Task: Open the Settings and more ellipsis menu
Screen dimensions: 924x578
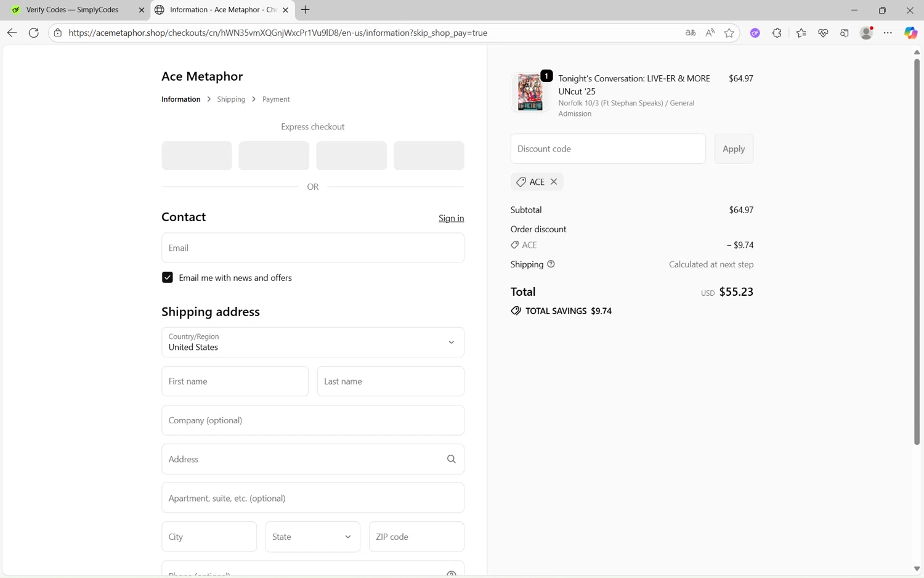Action: (x=888, y=33)
